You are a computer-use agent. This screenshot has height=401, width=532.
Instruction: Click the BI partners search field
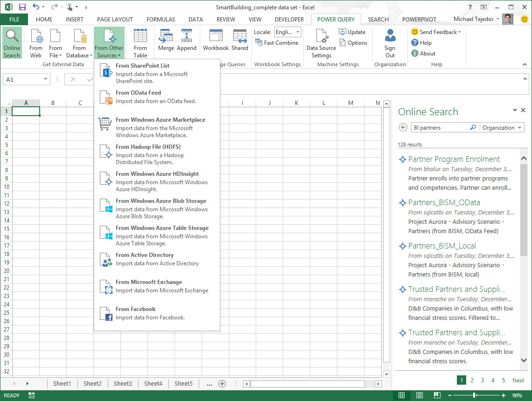(x=440, y=127)
